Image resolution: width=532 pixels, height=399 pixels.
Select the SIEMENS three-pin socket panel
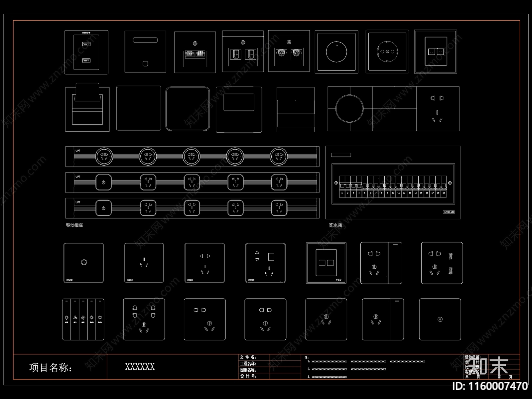pos(144,263)
